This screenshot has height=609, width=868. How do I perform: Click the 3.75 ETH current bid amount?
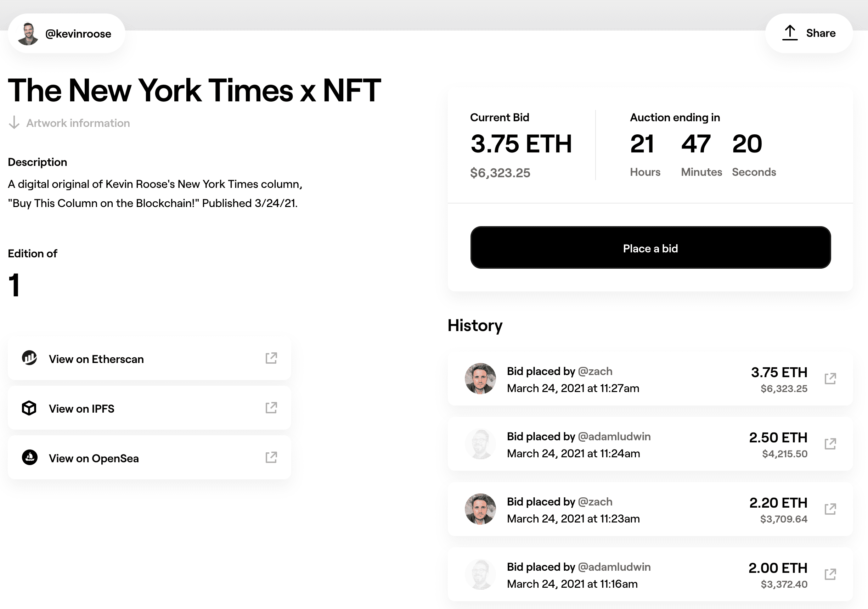click(521, 144)
